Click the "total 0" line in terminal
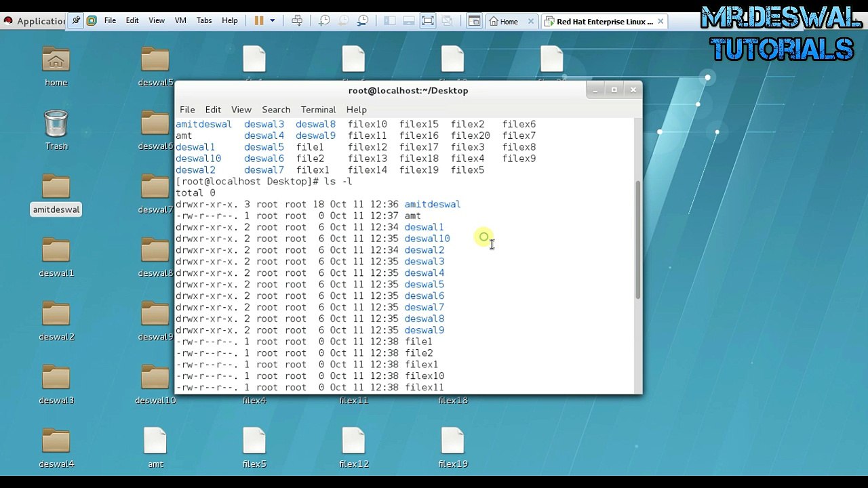 point(195,193)
